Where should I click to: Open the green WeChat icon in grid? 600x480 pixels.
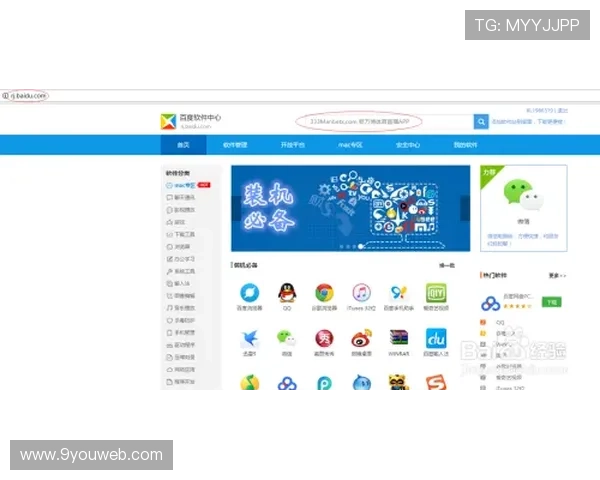pyautogui.click(x=287, y=339)
